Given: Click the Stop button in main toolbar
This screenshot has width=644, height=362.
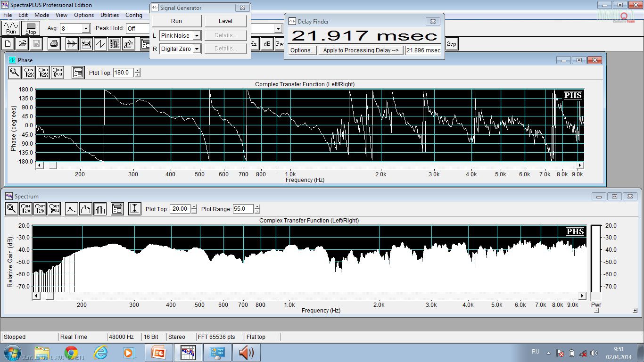Looking at the screenshot, I should click(x=31, y=28).
